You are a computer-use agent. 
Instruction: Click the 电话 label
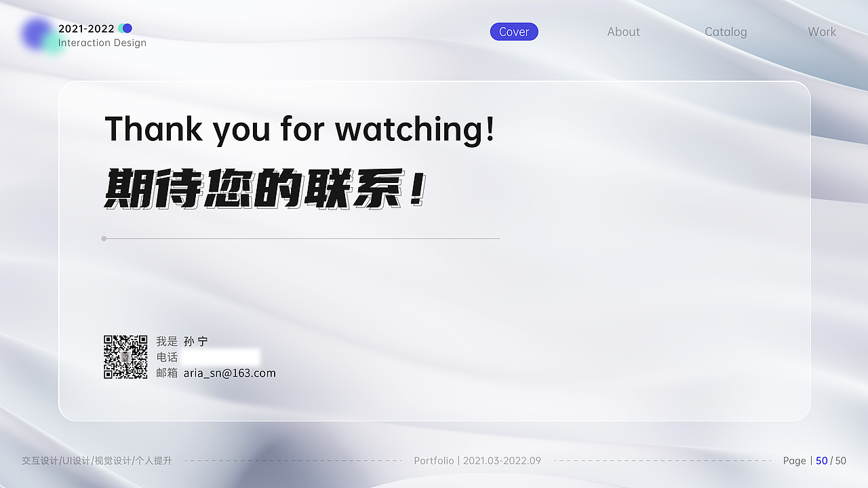coord(167,357)
